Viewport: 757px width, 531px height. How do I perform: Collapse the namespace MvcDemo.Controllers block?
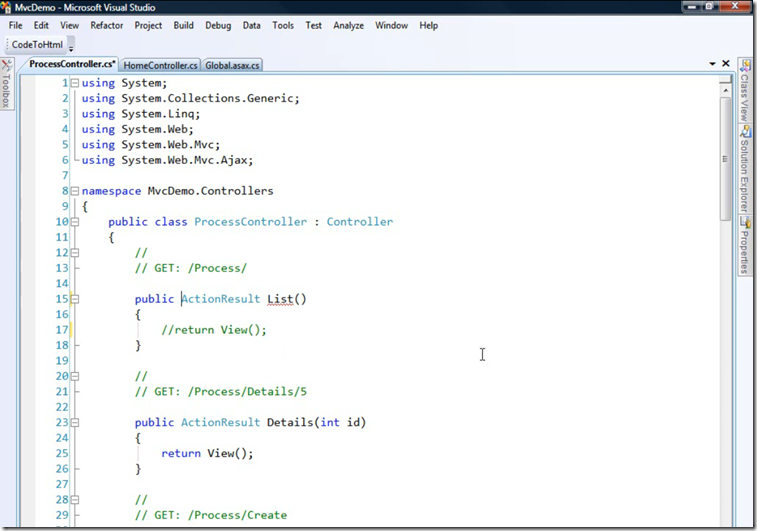[75, 191]
